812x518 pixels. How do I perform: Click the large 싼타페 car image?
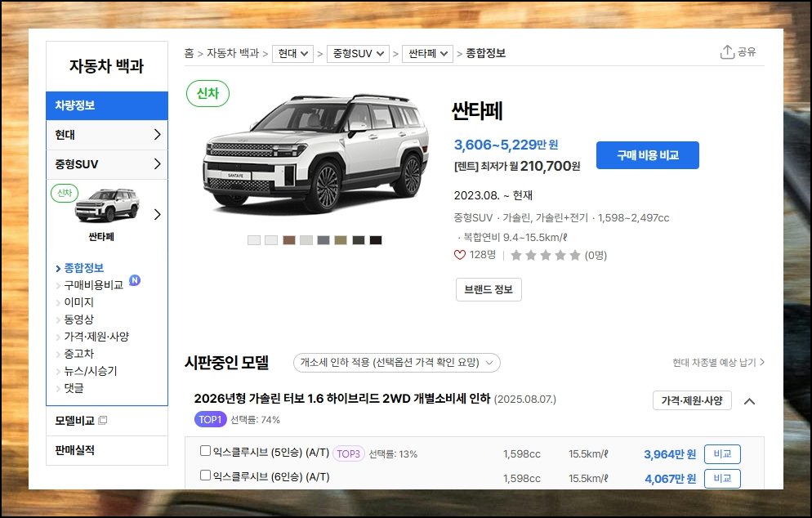coord(316,154)
